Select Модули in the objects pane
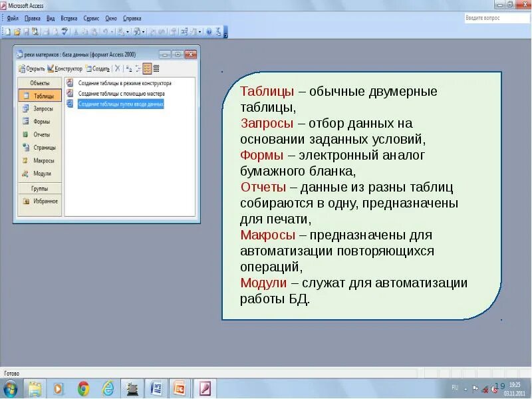Viewport: 532px width, 399px height. [37, 174]
